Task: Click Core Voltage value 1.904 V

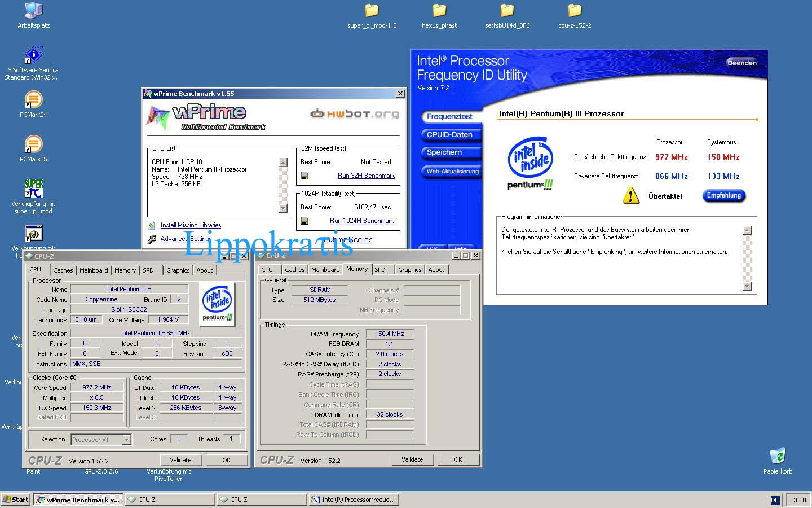Action: [x=168, y=319]
